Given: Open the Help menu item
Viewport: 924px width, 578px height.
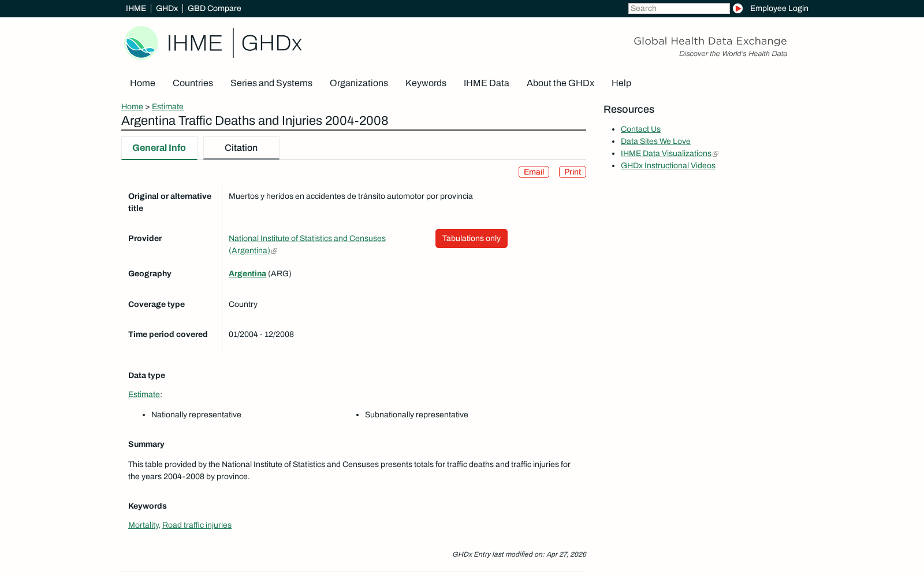Looking at the screenshot, I should (x=621, y=83).
